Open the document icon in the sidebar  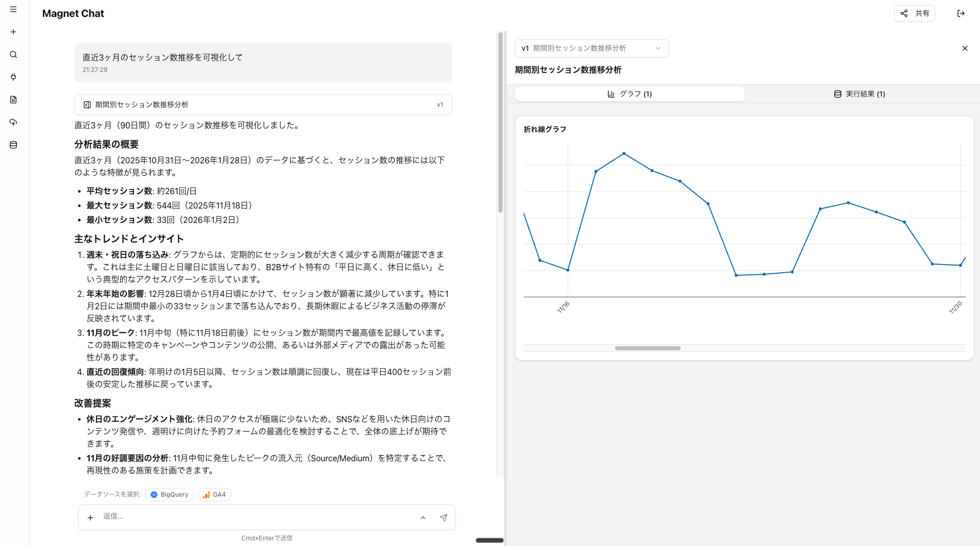pyautogui.click(x=13, y=100)
